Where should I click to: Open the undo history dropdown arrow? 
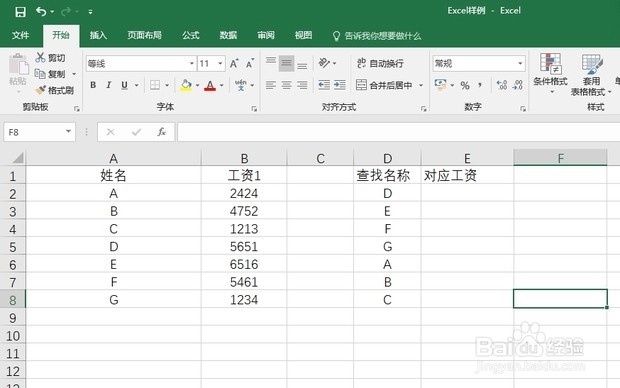tap(53, 12)
